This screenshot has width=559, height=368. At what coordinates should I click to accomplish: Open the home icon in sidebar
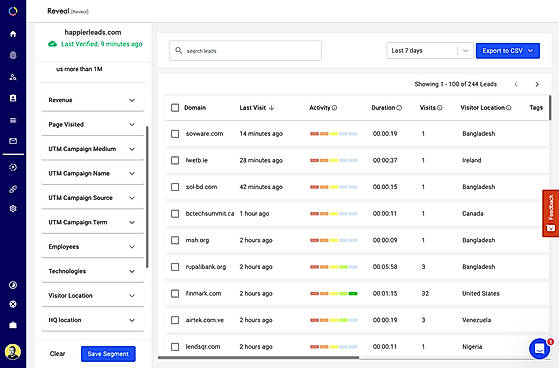click(x=13, y=34)
